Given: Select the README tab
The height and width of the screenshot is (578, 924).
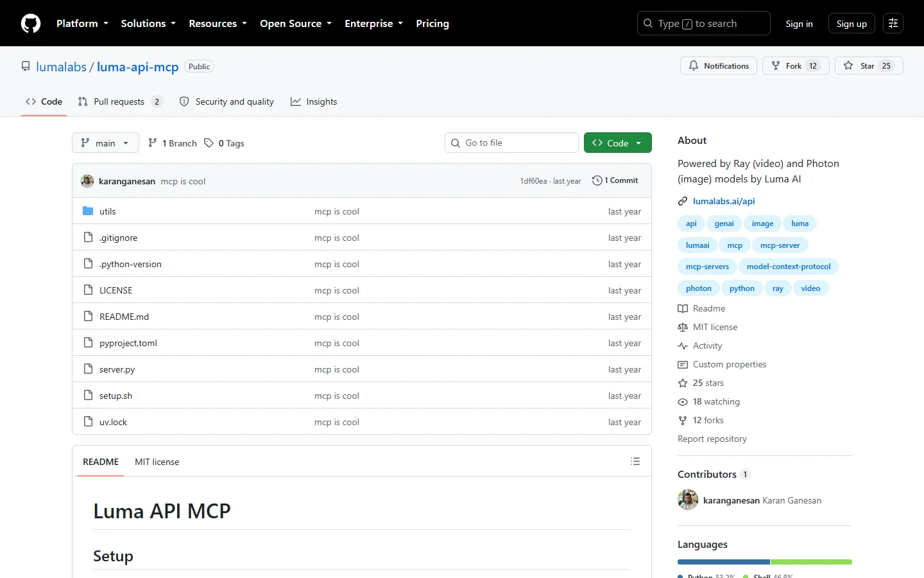Looking at the screenshot, I should 101,462.
